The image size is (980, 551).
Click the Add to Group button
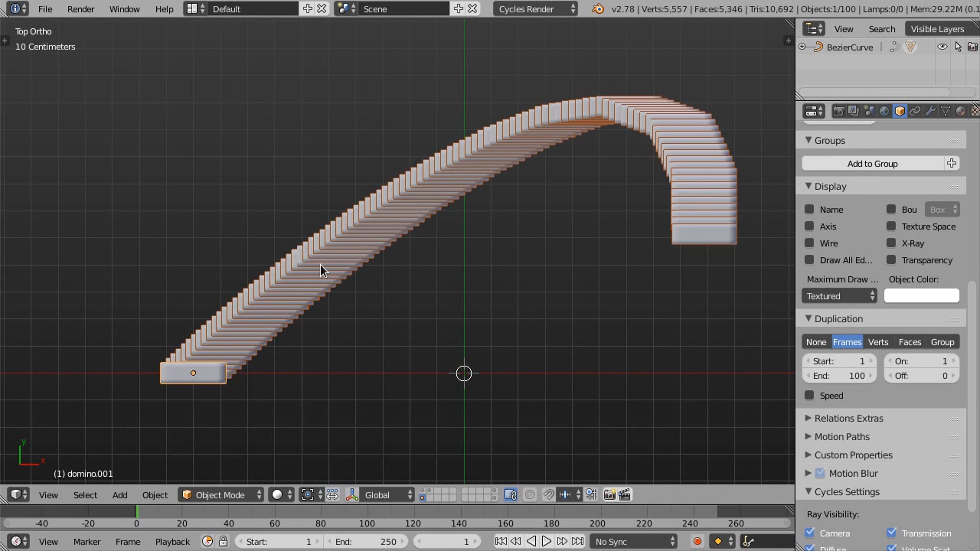872,164
